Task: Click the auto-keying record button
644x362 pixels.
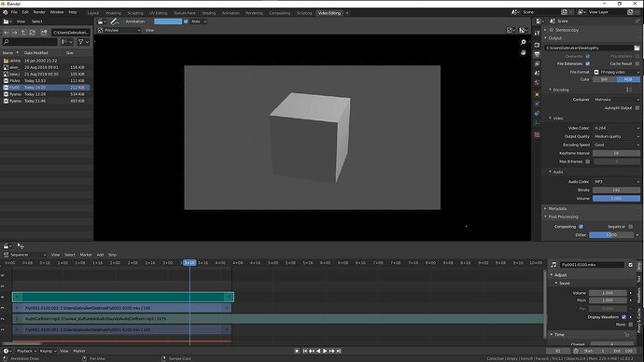Action: point(297,351)
